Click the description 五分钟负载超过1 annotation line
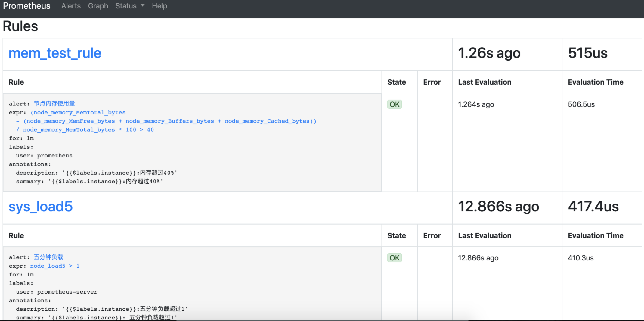 point(102,309)
